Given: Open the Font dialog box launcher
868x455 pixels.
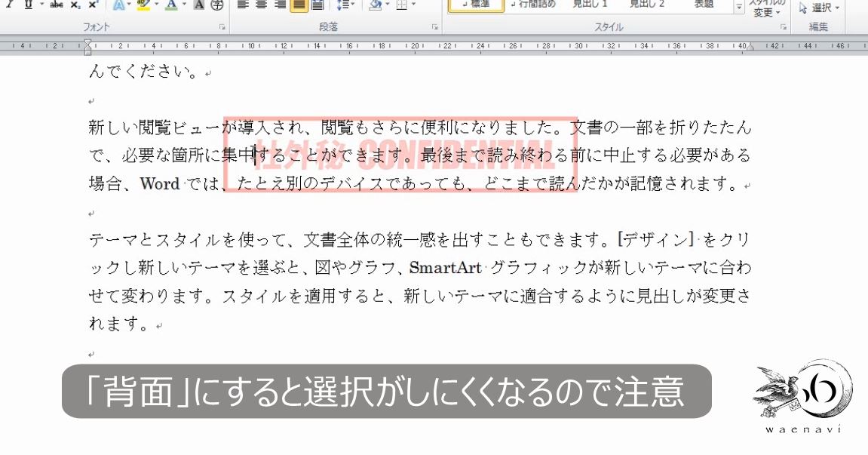Looking at the screenshot, I should (x=222, y=26).
